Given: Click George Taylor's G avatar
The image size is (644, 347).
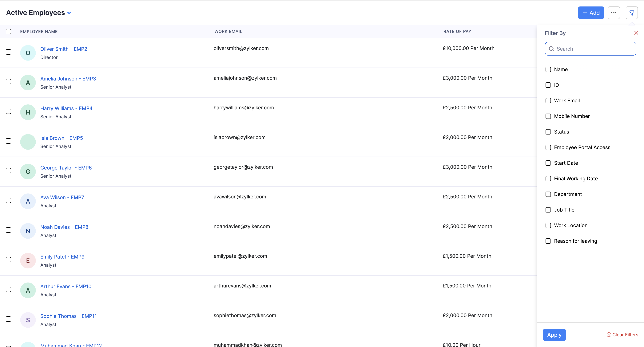Looking at the screenshot, I should [28, 172].
